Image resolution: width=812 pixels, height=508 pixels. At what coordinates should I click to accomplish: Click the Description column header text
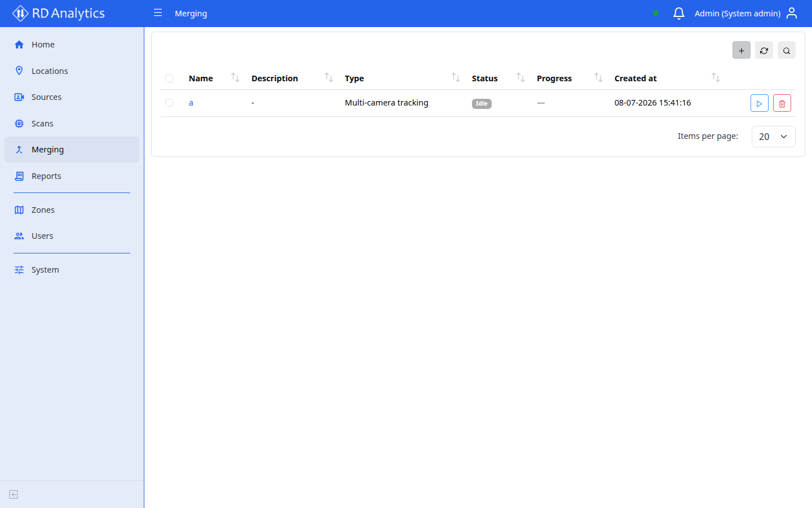tap(275, 78)
